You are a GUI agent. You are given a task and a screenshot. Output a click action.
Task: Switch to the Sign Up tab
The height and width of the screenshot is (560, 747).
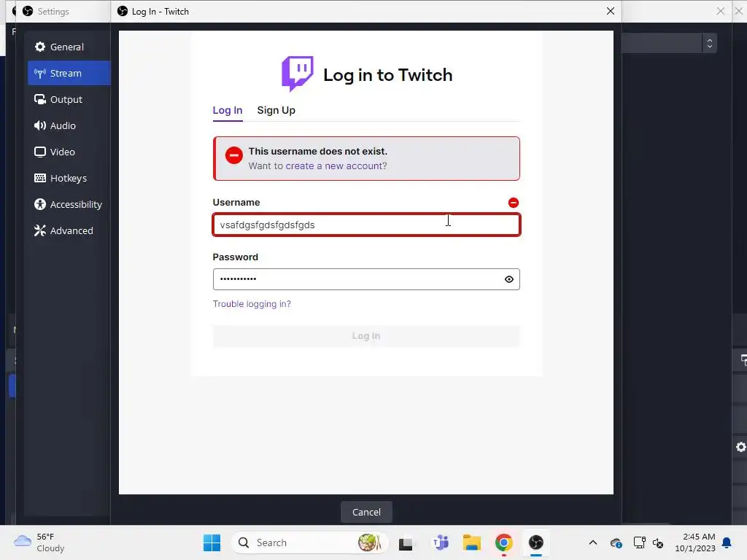point(276,111)
